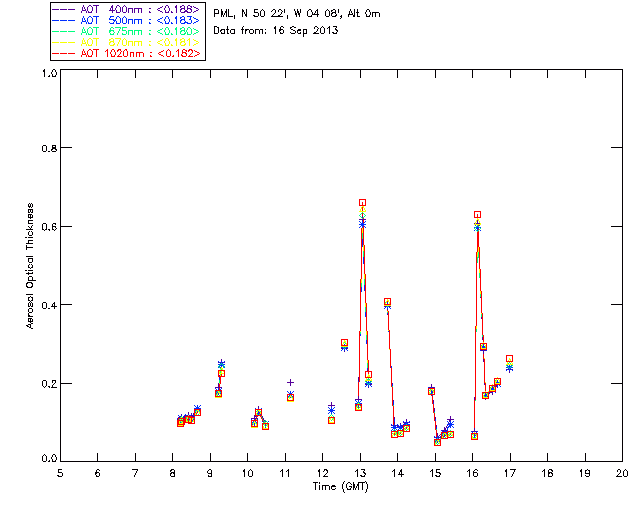640x512 pixels.
Task: Click the Aerosol Optical Thickness axis label
Action: [30, 266]
